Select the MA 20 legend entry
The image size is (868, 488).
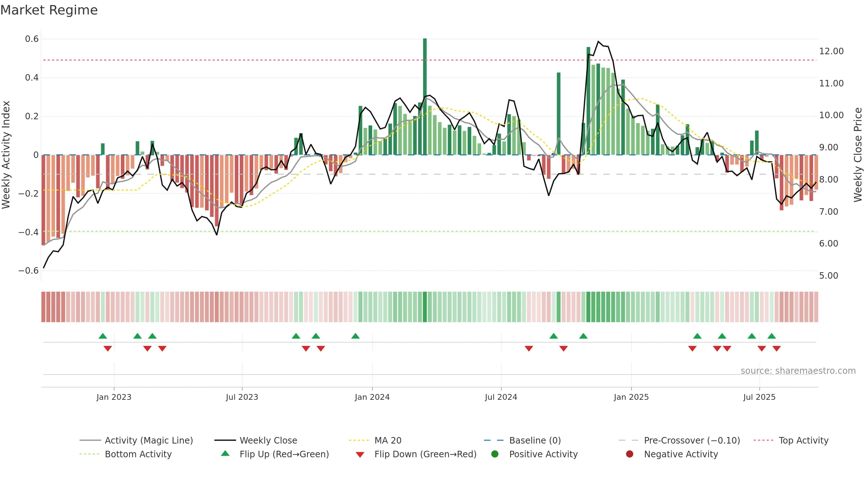pos(375,440)
